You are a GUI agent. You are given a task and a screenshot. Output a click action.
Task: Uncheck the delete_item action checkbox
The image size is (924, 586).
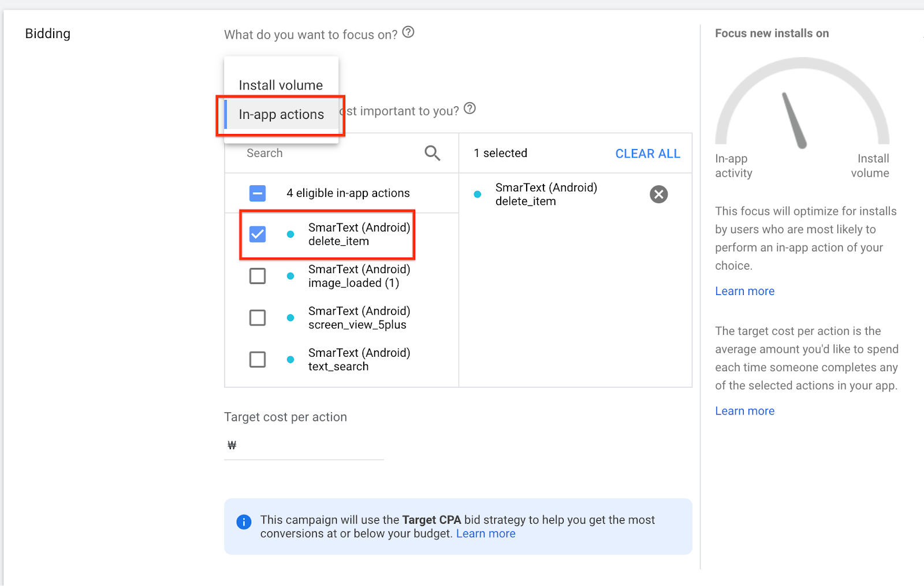point(258,234)
